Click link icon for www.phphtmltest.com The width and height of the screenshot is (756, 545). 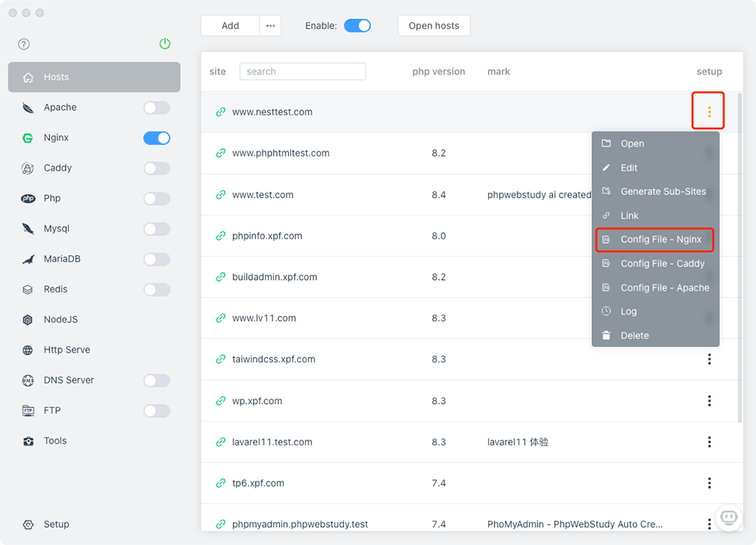pyautogui.click(x=221, y=154)
